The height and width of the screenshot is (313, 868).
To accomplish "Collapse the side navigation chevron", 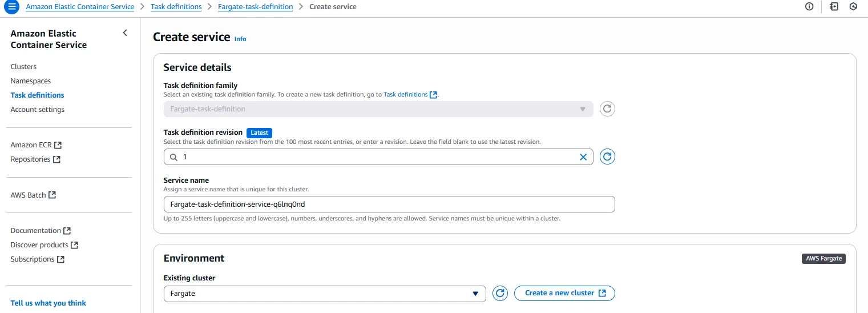I will [125, 33].
